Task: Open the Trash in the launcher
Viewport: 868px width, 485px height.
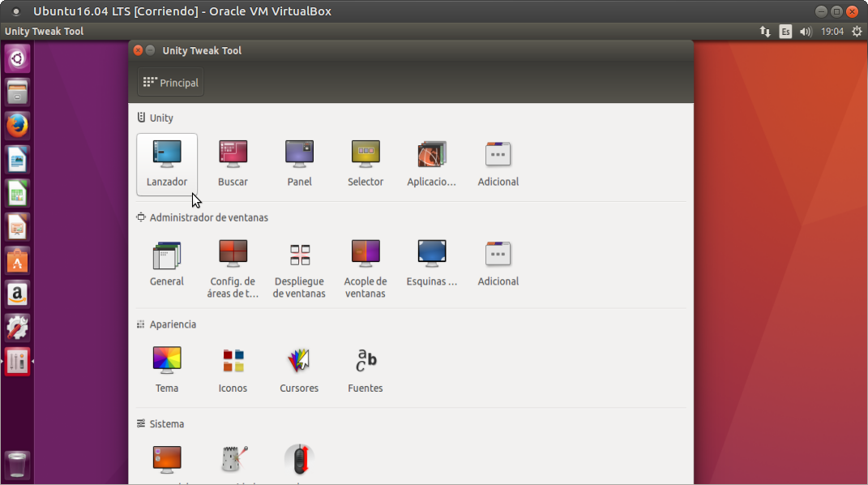Action: (17, 464)
